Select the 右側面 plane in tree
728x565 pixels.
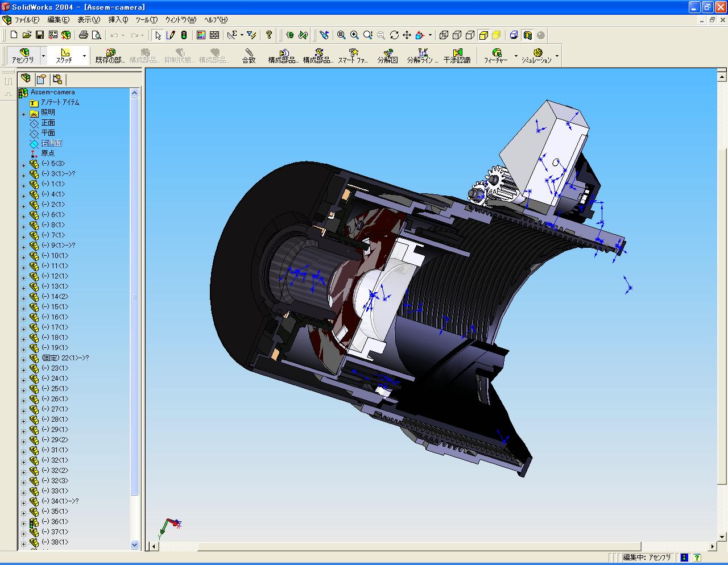coord(51,143)
